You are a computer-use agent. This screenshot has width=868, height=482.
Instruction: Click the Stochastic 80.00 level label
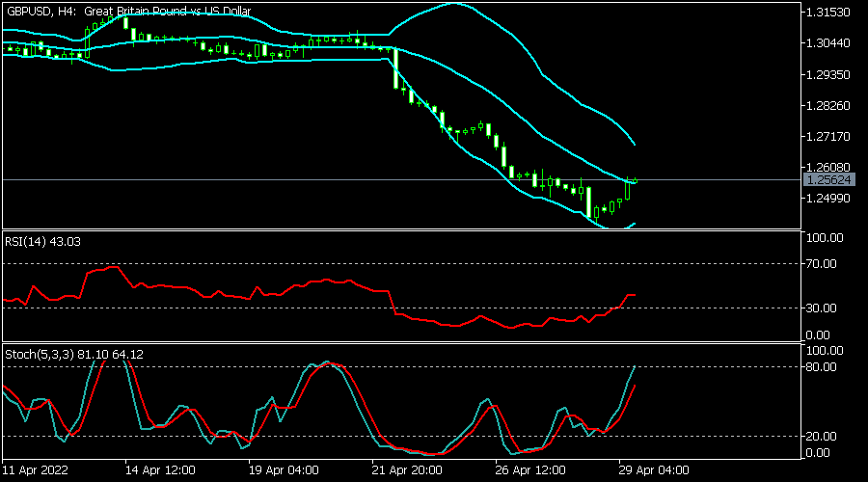tap(822, 367)
